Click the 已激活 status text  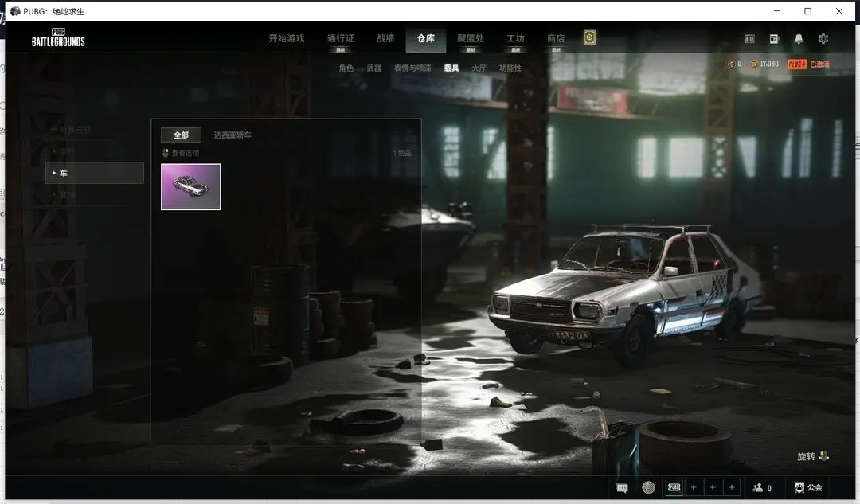[819, 64]
